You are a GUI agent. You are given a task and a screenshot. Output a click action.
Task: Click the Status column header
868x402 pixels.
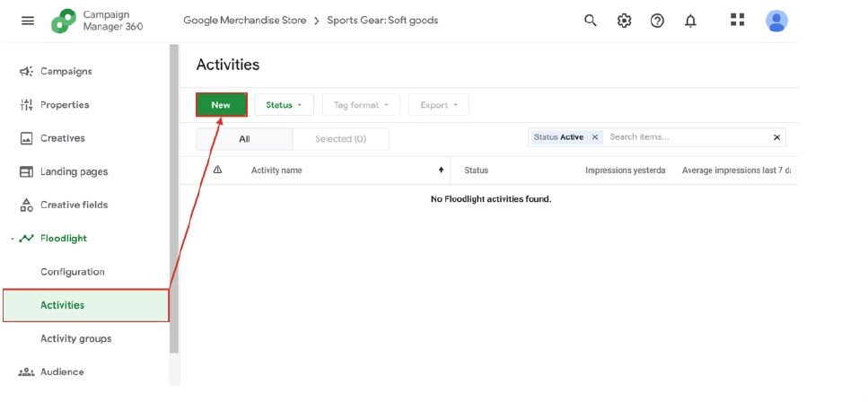pos(476,170)
